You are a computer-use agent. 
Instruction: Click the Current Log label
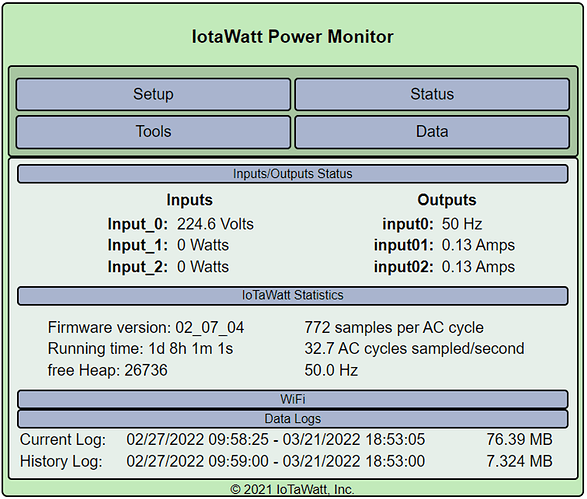63,439
